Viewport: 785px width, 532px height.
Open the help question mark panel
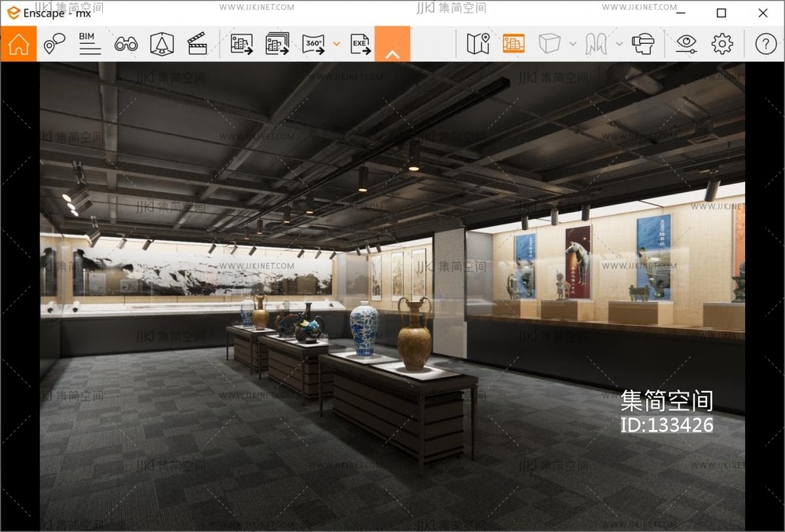pyautogui.click(x=765, y=44)
